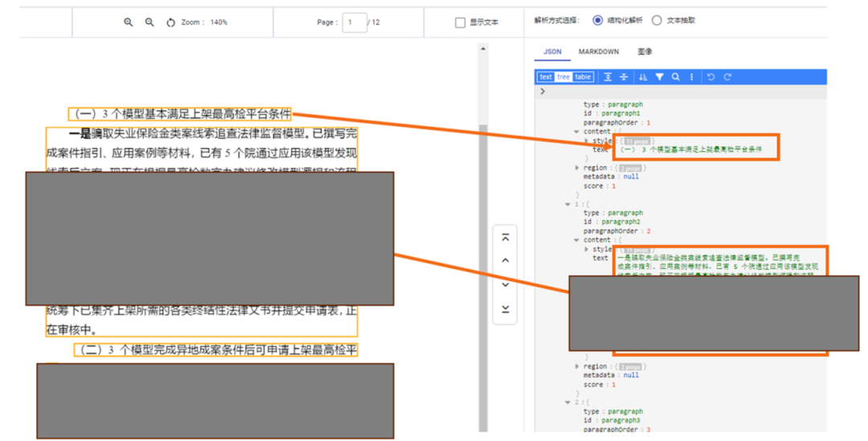Click the 'Zoom : 140%' label
The image size is (868, 441).
click(204, 22)
